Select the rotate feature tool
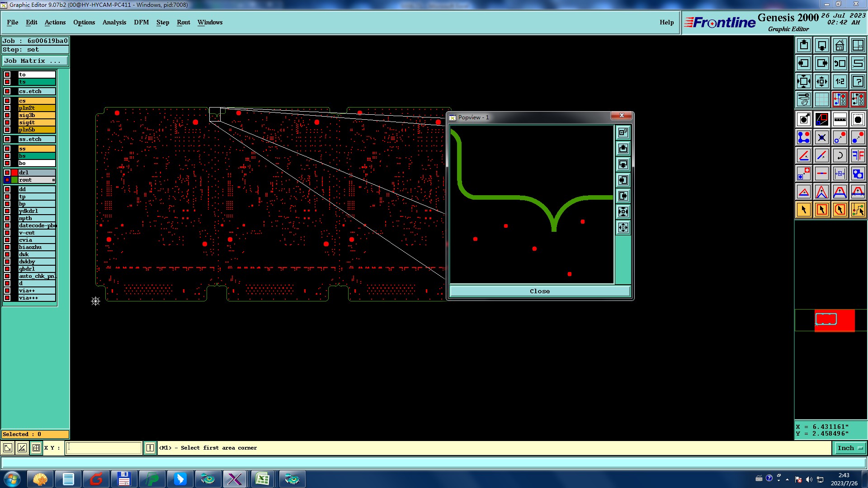The image size is (868, 488). coord(840,155)
